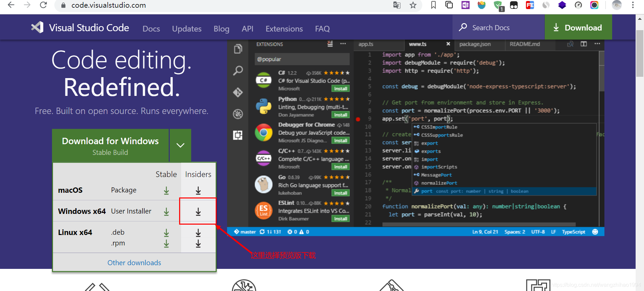Viewport: 644px width, 291px height.
Task: Click Install for Python extension
Action: pos(340,115)
